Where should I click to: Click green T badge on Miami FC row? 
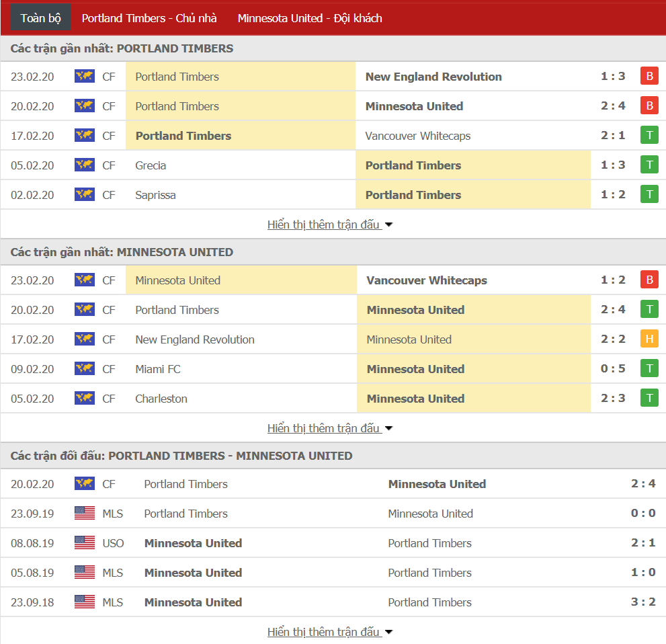coord(649,368)
